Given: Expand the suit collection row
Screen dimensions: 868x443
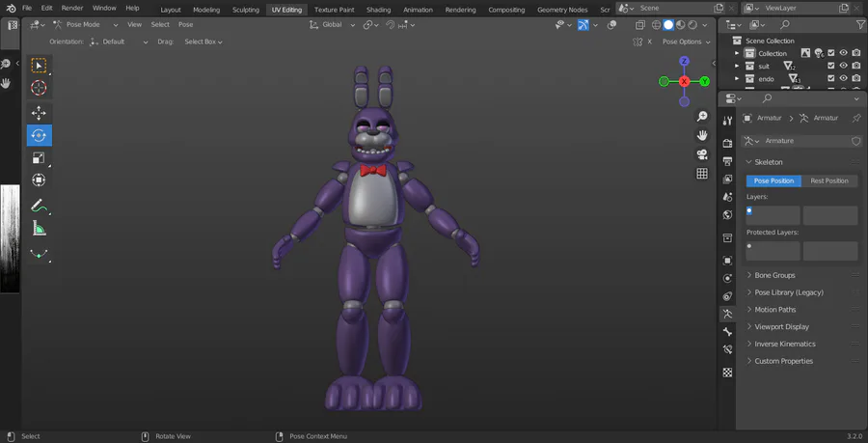Looking at the screenshot, I should (x=737, y=67).
